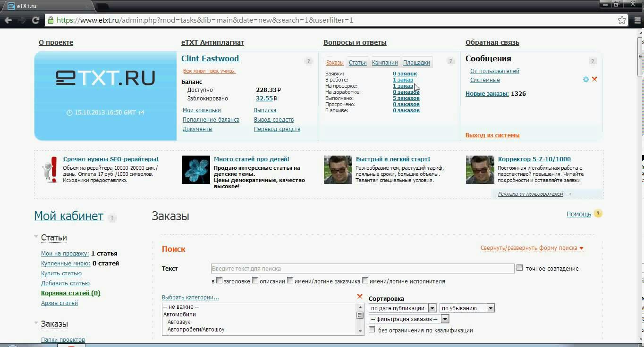Open 'Перевод средств' link
The height and width of the screenshot is (347, 644).
[x=277, y=129]
